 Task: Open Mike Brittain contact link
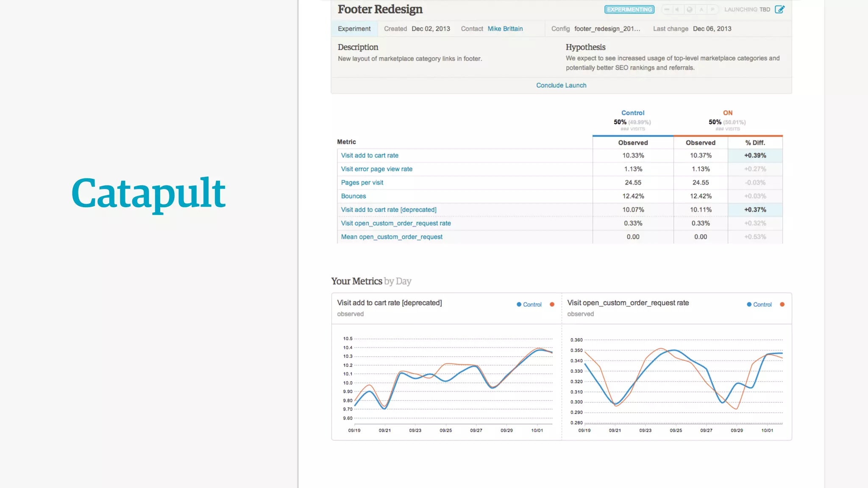pos(505,29)
